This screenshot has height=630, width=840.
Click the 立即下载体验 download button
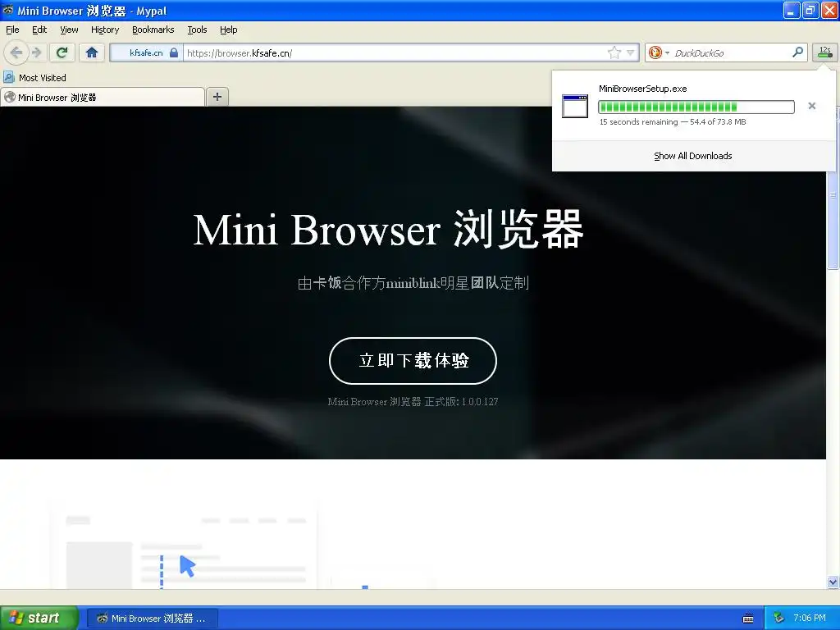click(413, 361)
